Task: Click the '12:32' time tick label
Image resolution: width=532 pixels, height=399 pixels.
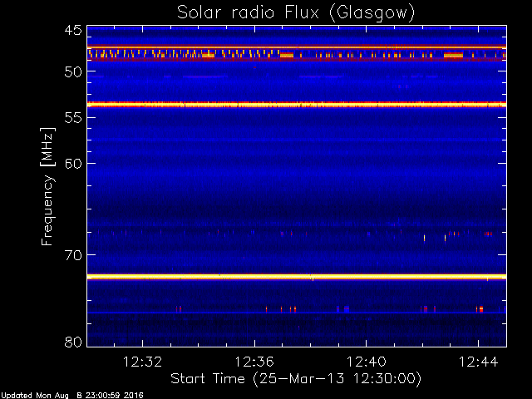Action: [142, 362]
